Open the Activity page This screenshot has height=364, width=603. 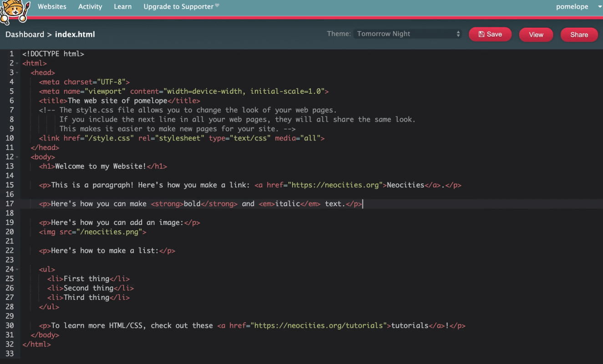(x=90, y=6)
